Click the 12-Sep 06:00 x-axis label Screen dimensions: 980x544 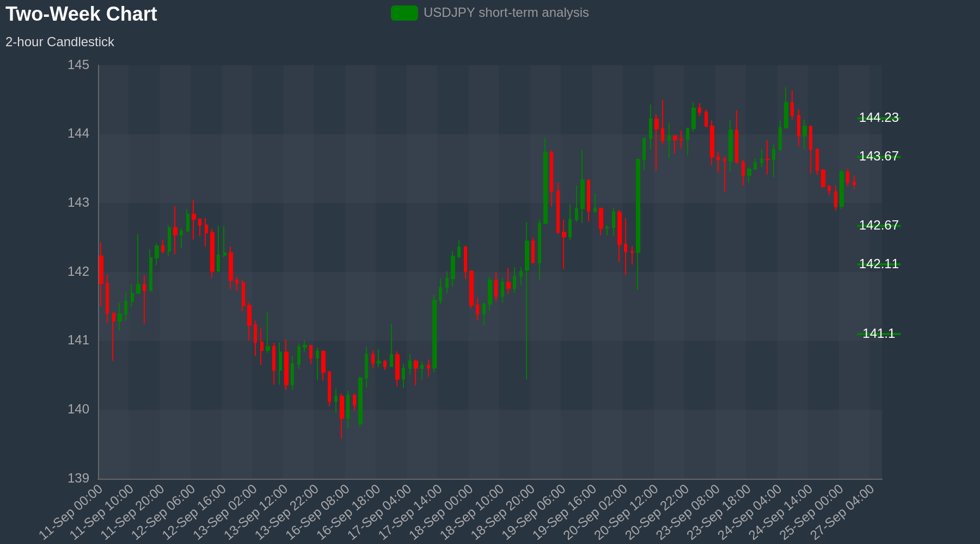[x=164, y=512]
